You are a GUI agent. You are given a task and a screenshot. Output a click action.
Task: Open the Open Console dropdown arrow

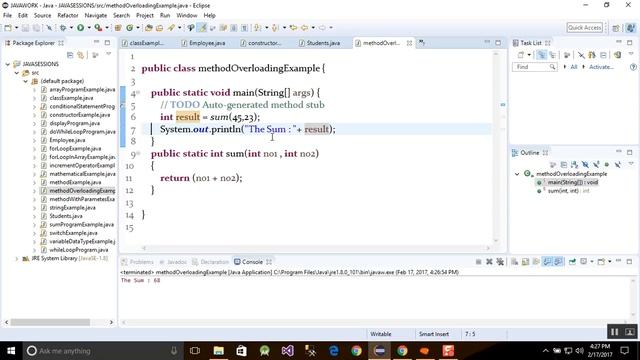tap(609, 262)
